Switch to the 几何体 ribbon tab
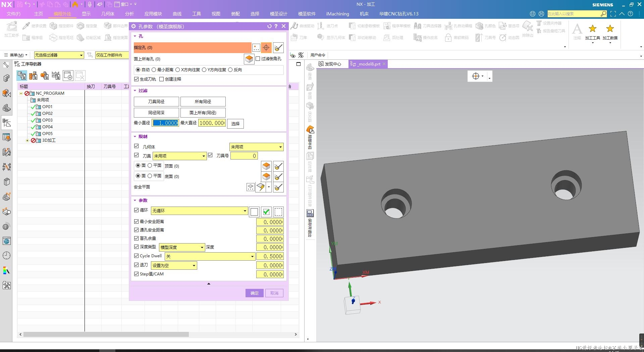Viewport: 644px width, 352px height. click(108, 14)
